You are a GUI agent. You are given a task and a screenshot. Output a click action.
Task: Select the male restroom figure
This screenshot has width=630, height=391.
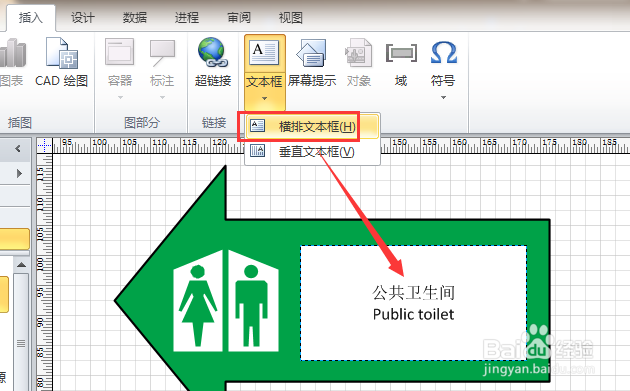[252, 305]
